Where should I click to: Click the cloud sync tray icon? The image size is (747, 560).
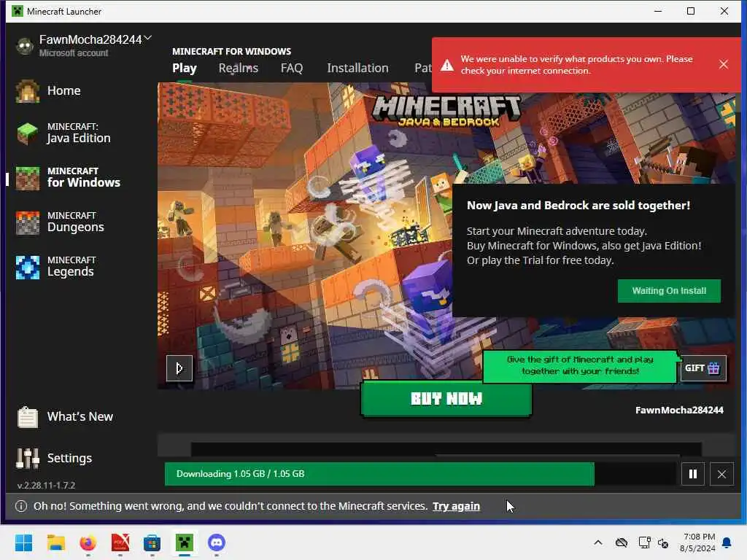coord(622,542)
